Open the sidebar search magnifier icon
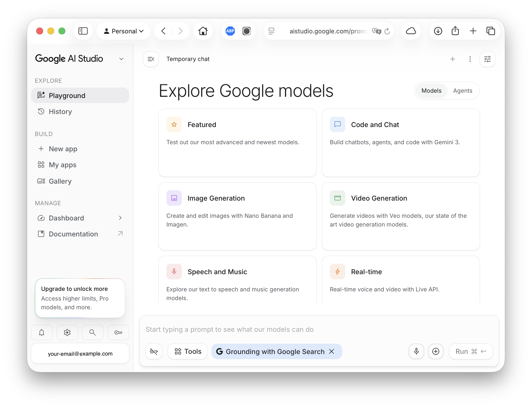Image resolution: width=532 pixels, height=408 pixels. coord(93,332)
